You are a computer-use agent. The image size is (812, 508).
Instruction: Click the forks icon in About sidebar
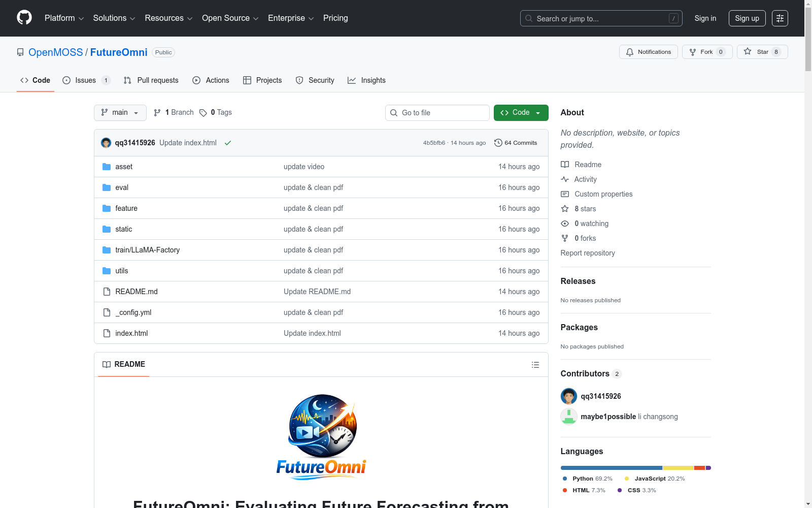tap(565, 238)
